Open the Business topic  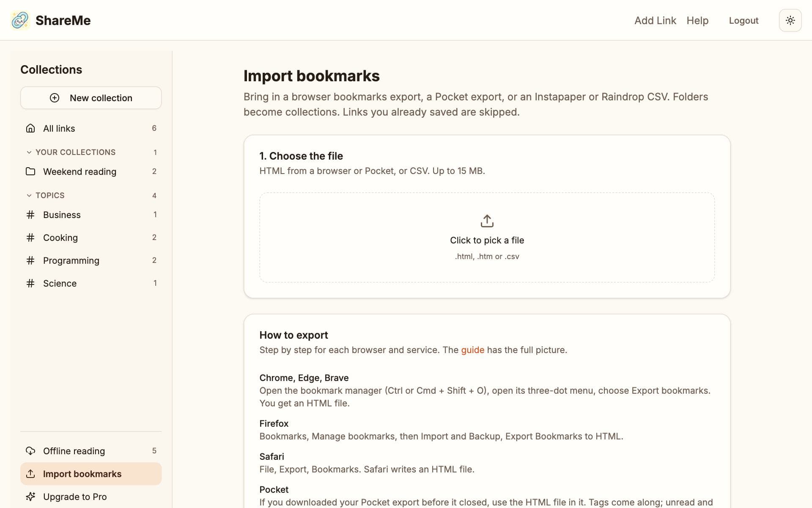pyautogui.click(x=91, y=215)
